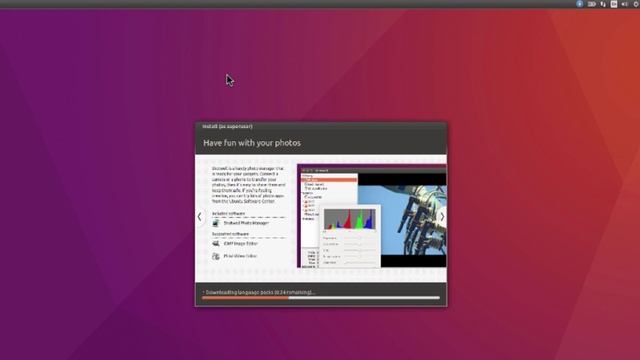Click the Shotwell Photo Manager icon
Screen dimensions: 640x360
pos(216,223)
